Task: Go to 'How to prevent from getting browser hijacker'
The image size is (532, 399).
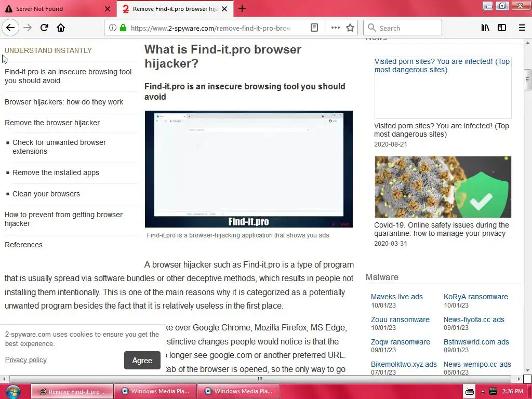Action: pos(63,219)
